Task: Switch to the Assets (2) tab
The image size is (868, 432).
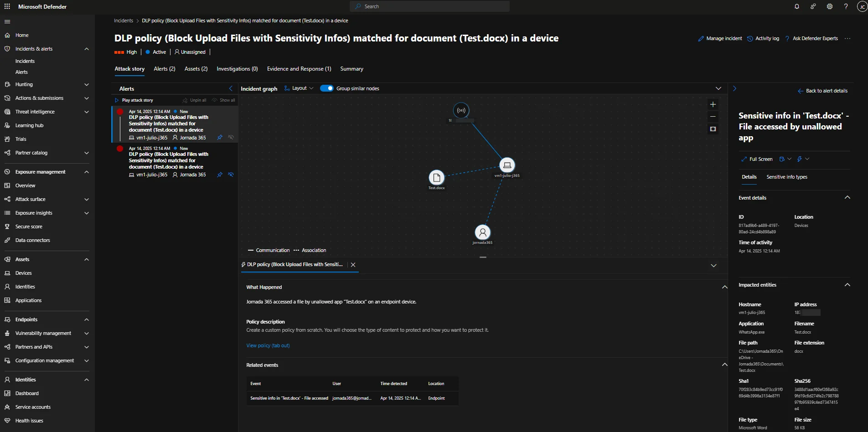Action: [196, 69]
